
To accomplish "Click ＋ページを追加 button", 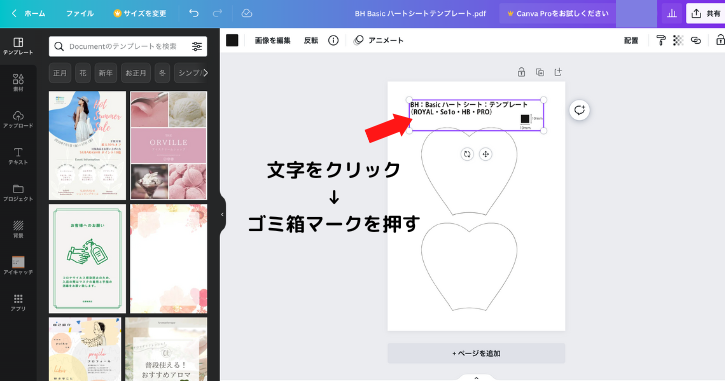I will tap(476, 353).
